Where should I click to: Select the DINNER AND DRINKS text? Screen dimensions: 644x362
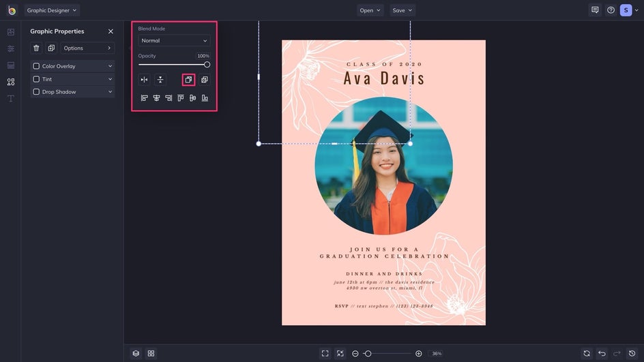point(384,274)
